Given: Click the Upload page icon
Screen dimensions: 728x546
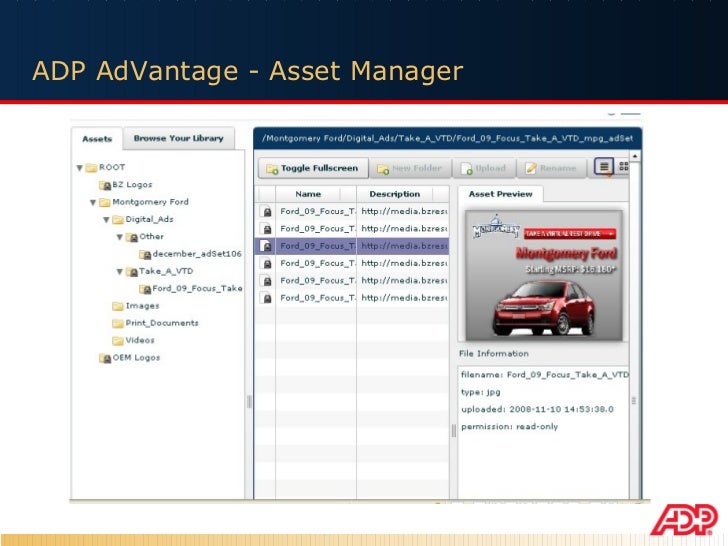Looking at the screenshot, I should tap(466, 169).
